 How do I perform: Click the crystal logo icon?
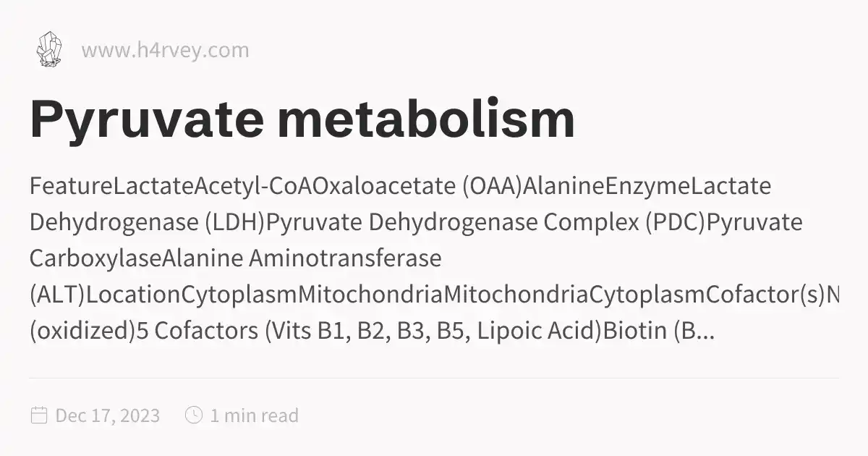click(49, 50)
